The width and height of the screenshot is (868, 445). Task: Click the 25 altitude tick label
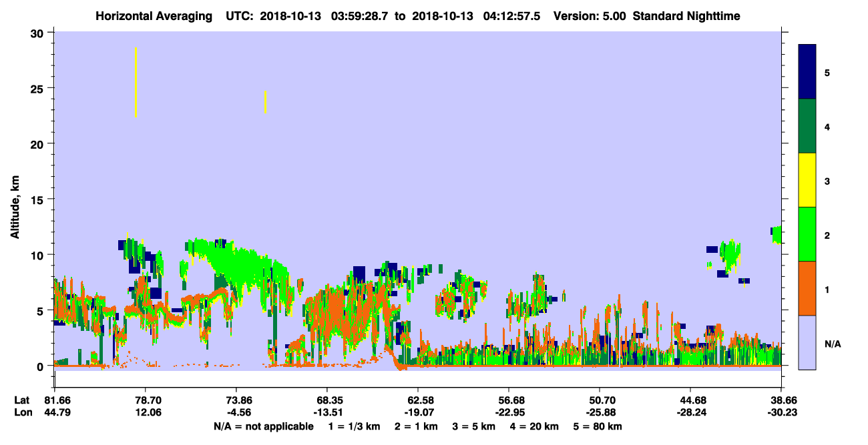point(38,88)
